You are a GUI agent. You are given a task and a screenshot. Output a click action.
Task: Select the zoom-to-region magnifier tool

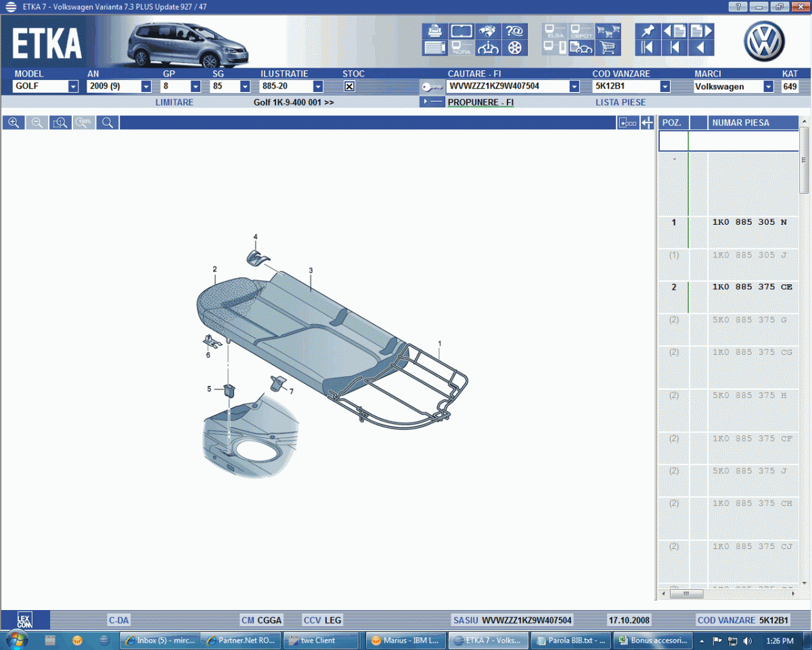point(60,123)
